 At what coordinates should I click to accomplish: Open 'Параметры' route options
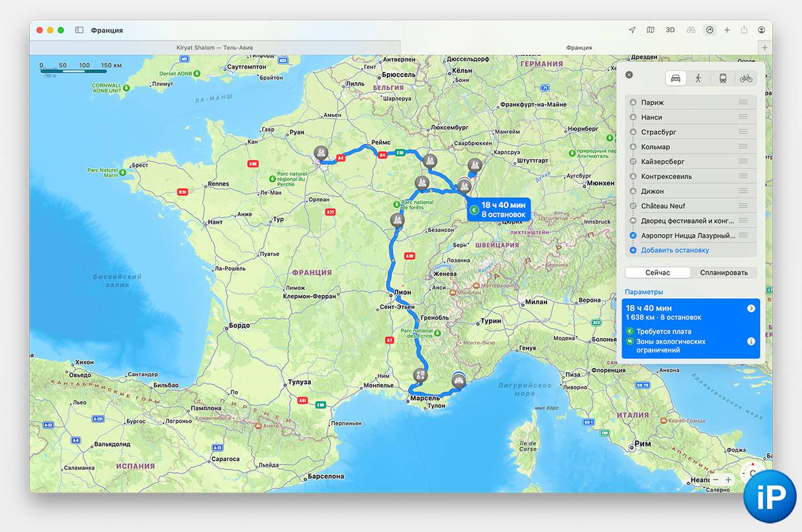[644, 292]
